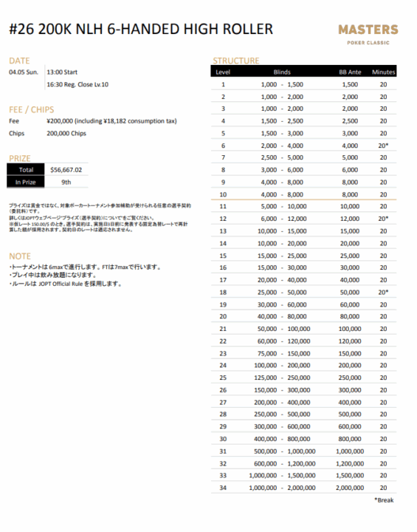Select the note line about JOPT Official Rule
This screenshot has height=532, width=417.
click(65, 284)
